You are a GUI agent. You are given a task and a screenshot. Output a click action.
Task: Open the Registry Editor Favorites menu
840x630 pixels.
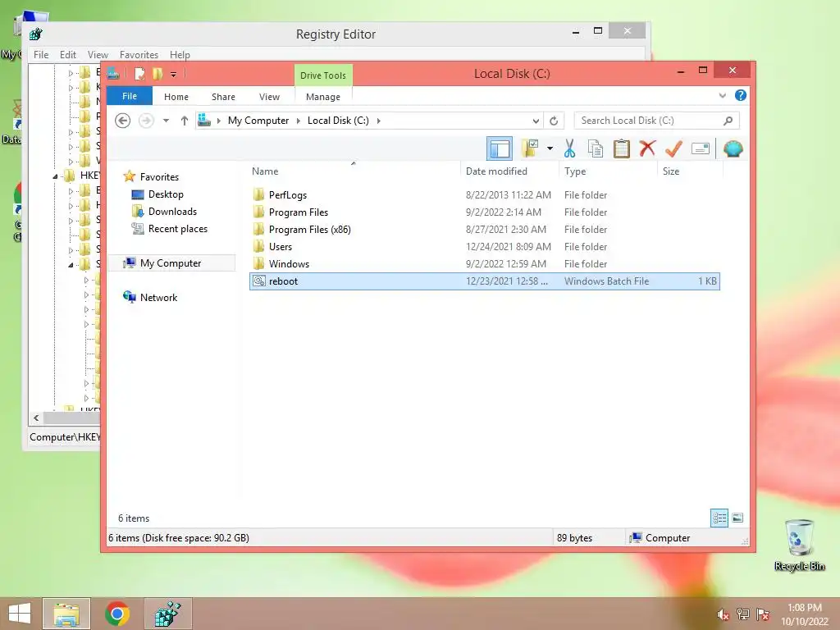pos(139,55)
